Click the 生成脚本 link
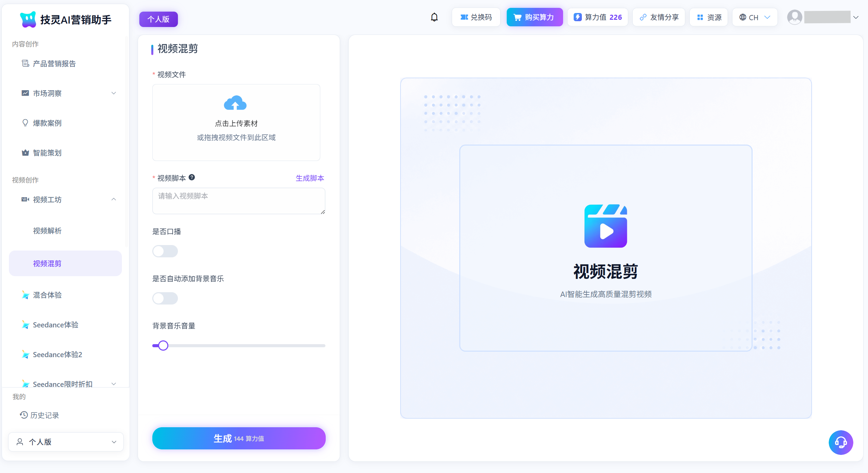The image size is (868, 473). point(310,178)
